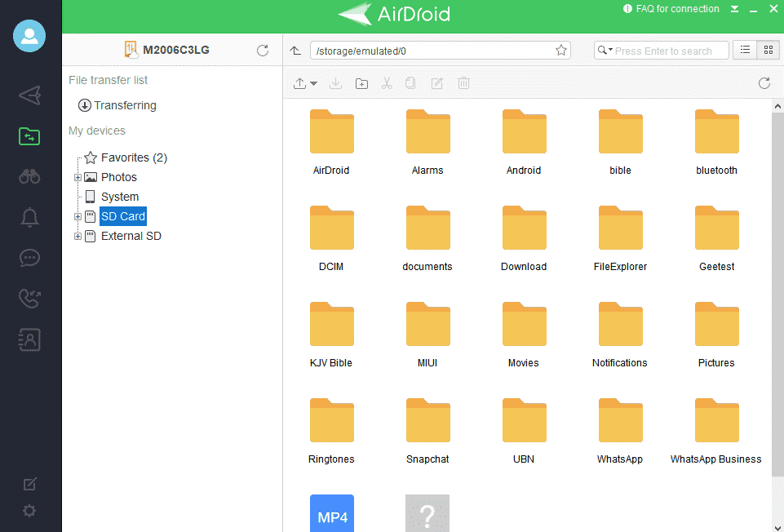This screenshot has width=784, height=532.
Task: Open the Messages chat bubble icon
Action: tap(29, 258)
